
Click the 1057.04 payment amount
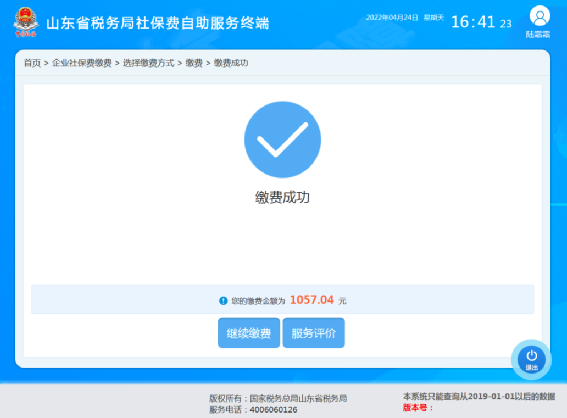312,300
